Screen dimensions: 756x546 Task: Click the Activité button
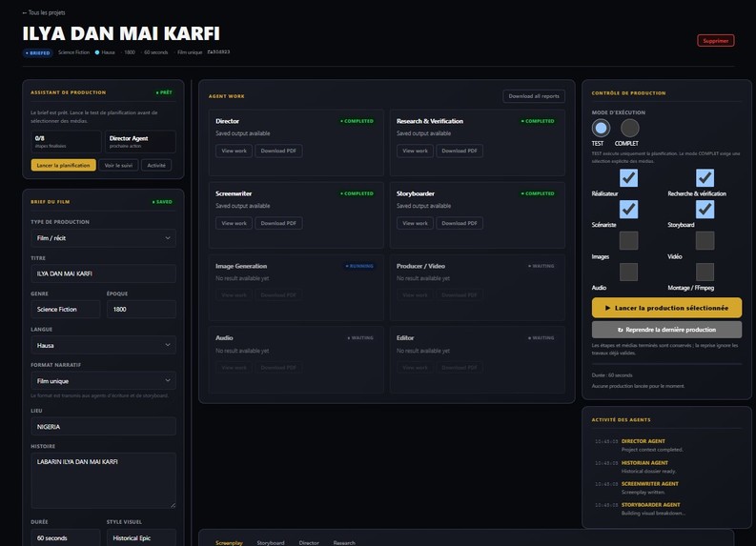[156, 165]
